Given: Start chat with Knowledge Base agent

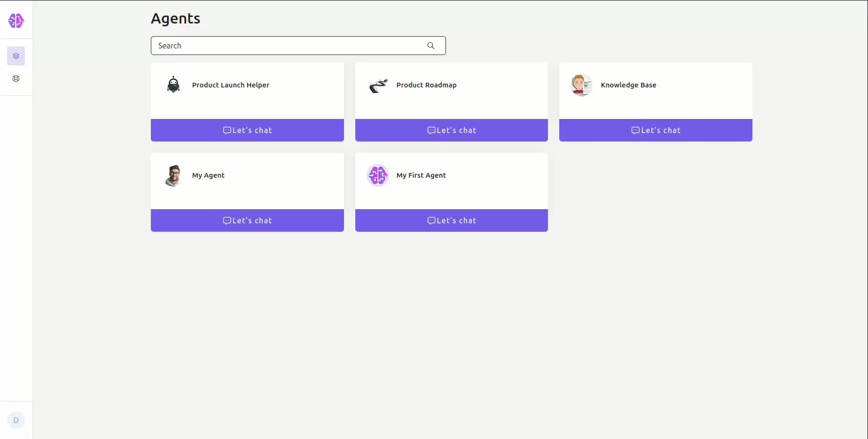Looking at the screenshot, I should click(x=656, y=130).
